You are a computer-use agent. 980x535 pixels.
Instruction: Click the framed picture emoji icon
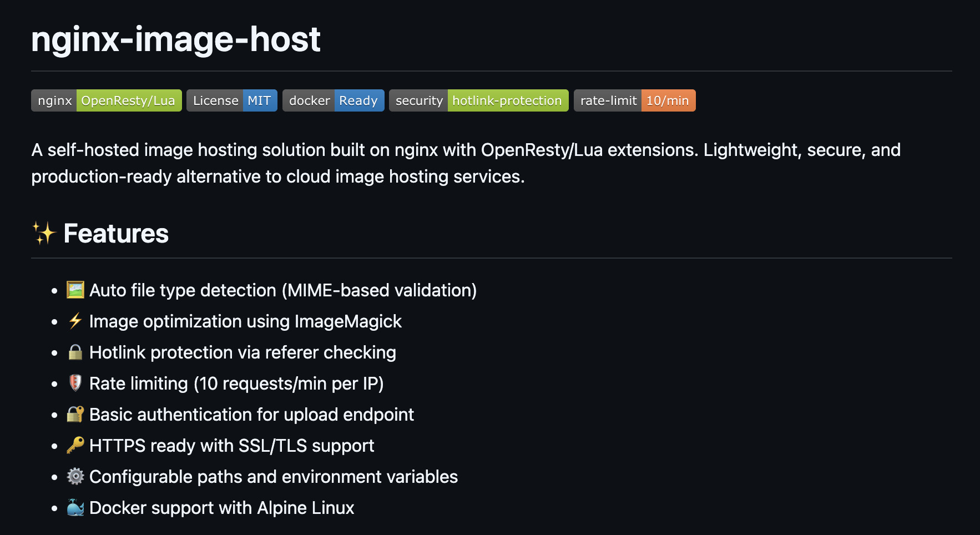coord(75,290)
